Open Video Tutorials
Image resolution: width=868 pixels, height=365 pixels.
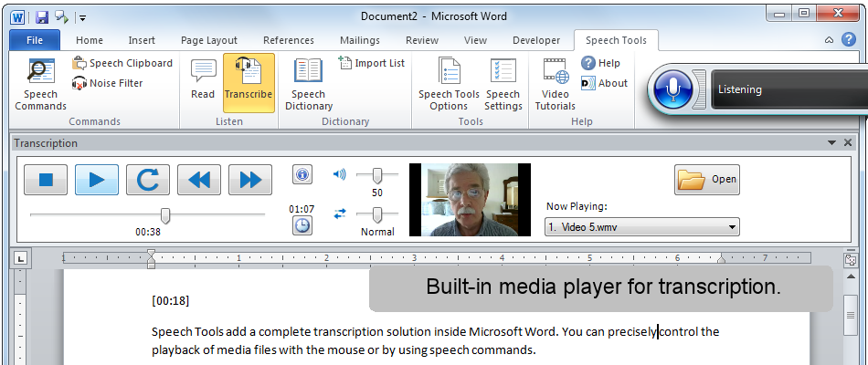pos(556,84)
